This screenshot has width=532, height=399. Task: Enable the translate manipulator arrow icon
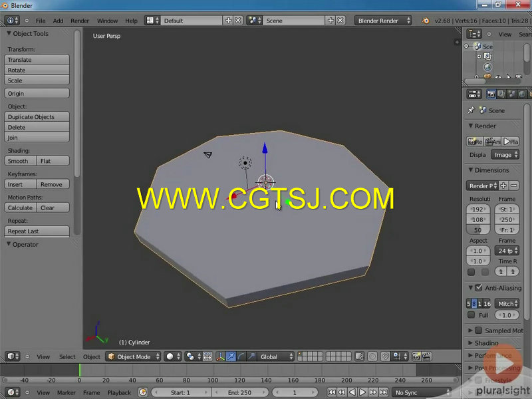pyautogui.click(x=231, y=356)
